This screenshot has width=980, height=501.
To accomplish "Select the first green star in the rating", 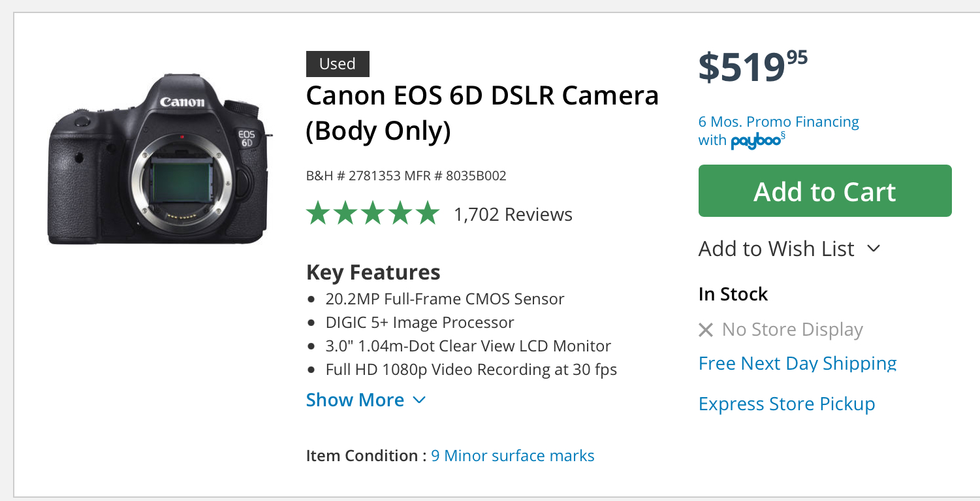I will pyautogui.click(x=317, y=214).
